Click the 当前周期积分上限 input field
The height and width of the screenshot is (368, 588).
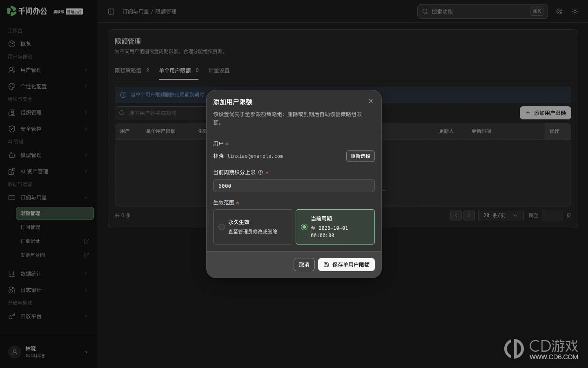click(294, 186)
